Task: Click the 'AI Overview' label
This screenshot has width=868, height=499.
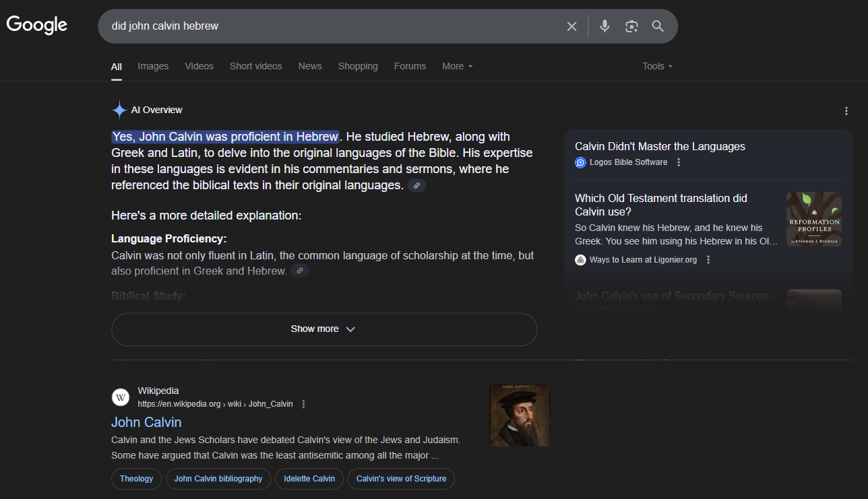Action: pos(156,110)
